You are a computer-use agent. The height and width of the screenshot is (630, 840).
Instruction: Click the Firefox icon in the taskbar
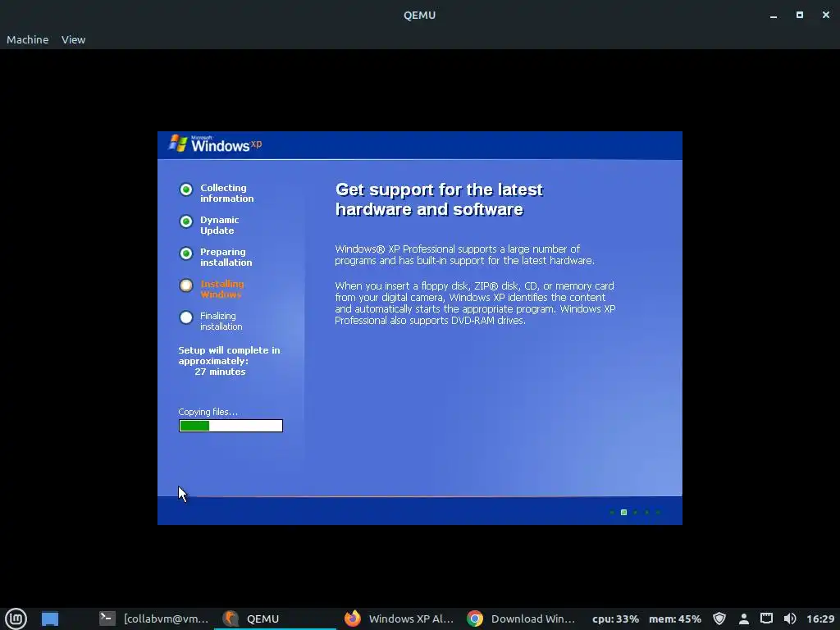coord(353,619)
